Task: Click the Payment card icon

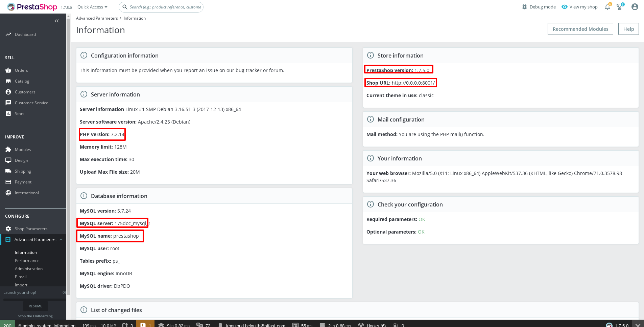Action: click(8, 182)
